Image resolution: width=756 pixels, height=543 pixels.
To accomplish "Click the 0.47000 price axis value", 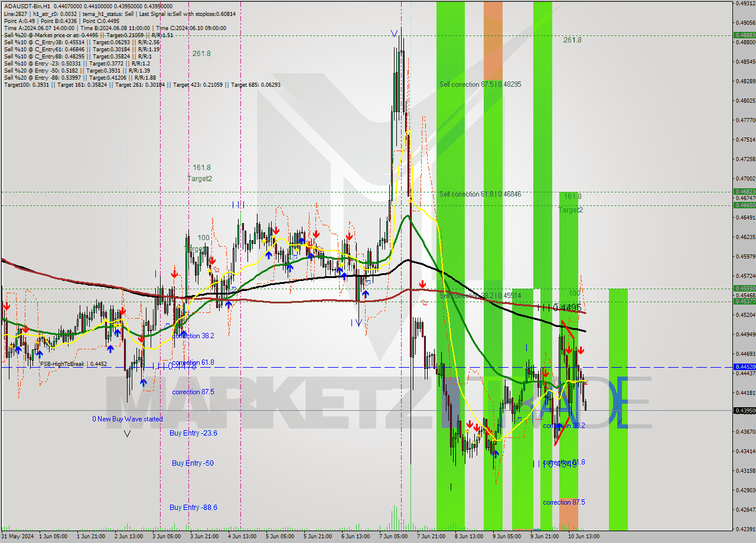I will (x=745, y=178).
